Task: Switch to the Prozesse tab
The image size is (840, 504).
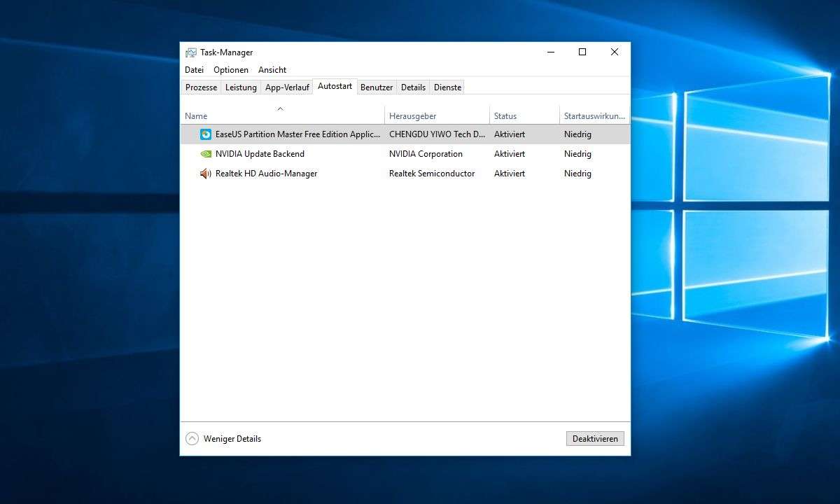Action: click(201, 87)
